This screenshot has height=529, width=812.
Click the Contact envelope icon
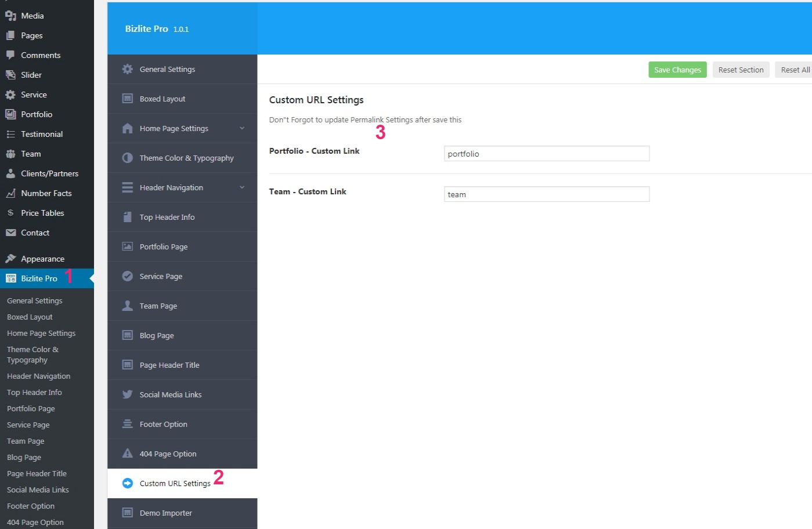[10, 233]
